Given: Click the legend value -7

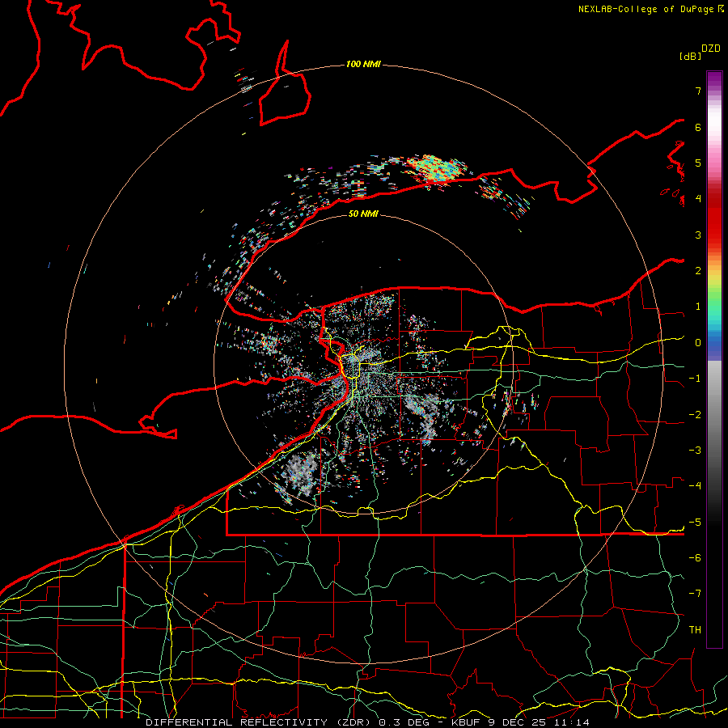Looking at the screenshot, I should [x=695, y=594].
